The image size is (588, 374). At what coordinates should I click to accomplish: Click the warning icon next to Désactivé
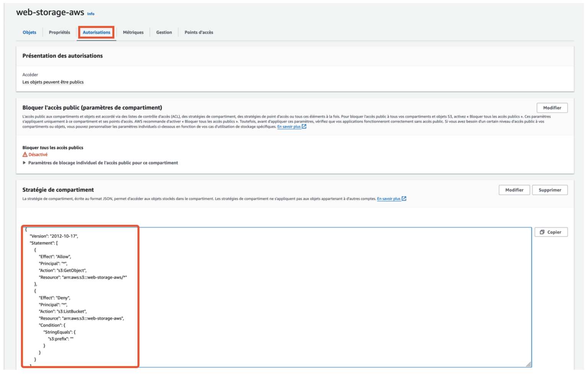24,154
